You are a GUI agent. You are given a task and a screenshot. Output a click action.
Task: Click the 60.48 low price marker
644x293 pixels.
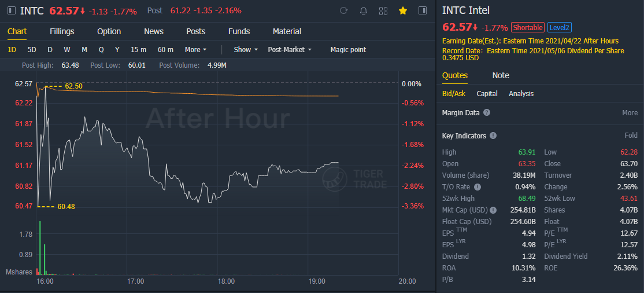(x=66, y=207)
